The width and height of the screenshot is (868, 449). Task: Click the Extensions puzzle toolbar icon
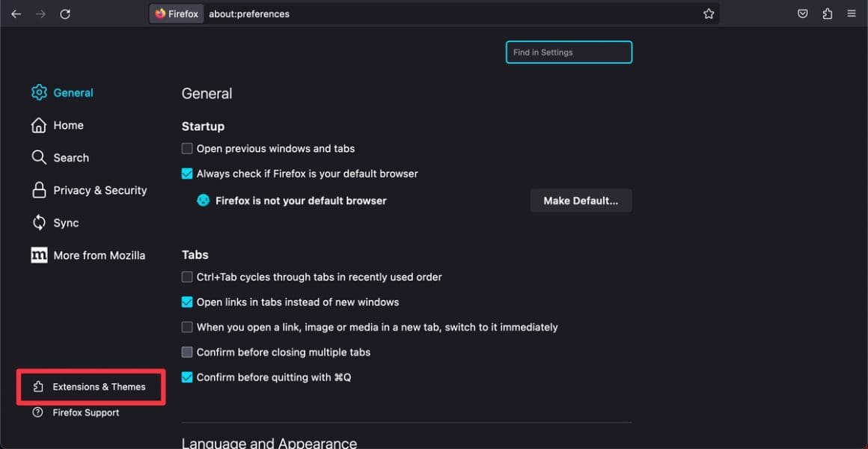pos(827,13)
